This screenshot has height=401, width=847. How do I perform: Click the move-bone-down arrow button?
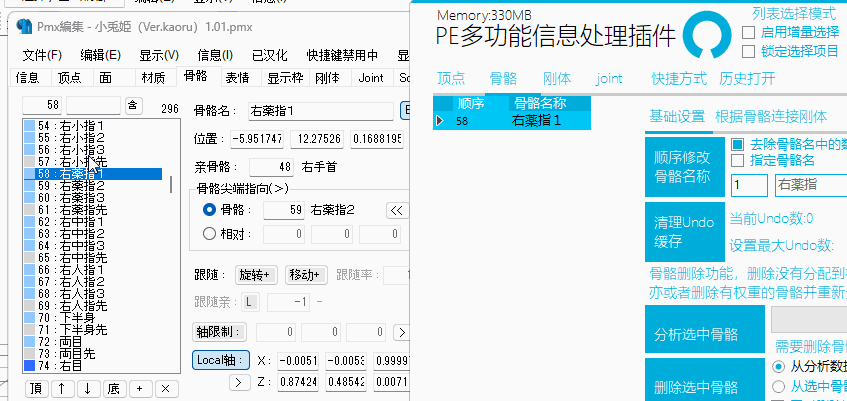88,388
